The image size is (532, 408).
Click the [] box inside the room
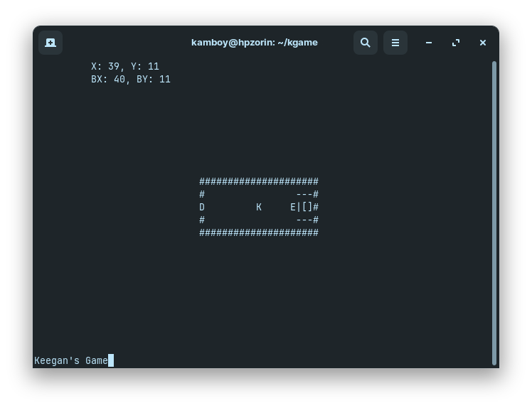click(307, 208)
